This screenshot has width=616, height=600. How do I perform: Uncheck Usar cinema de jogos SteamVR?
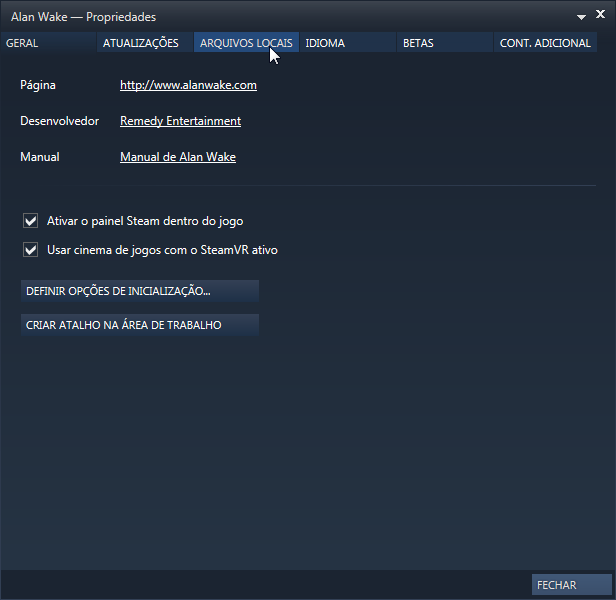[30, 250]
